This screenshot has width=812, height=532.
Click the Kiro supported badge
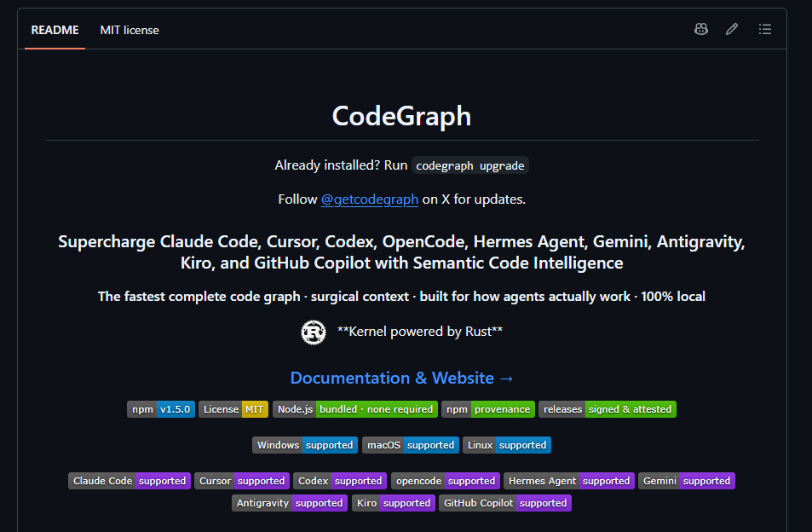point(394,503)
